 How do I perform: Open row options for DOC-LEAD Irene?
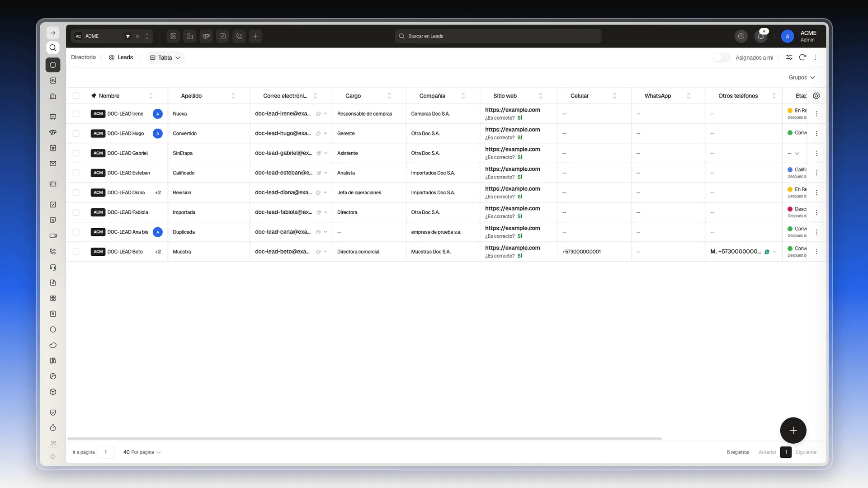[x=816, y=114]
